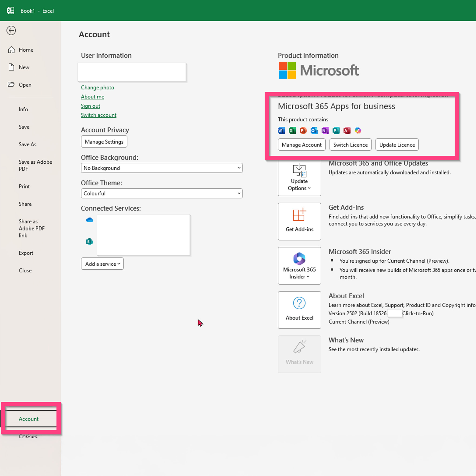The width and height of the screenshot is (476, 476).
Task: Click the Switch Licence button
Action: click(350, 145)
